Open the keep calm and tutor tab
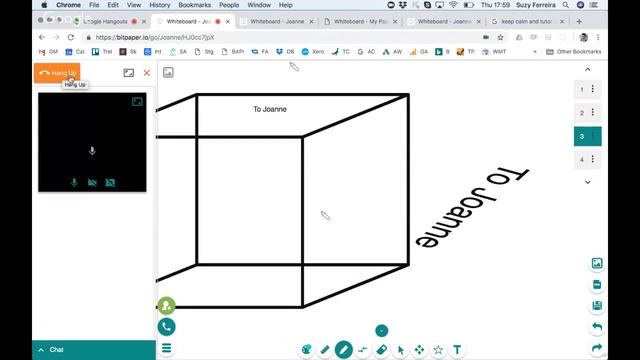Screen dimensions: 640x360 click(527, 22)
